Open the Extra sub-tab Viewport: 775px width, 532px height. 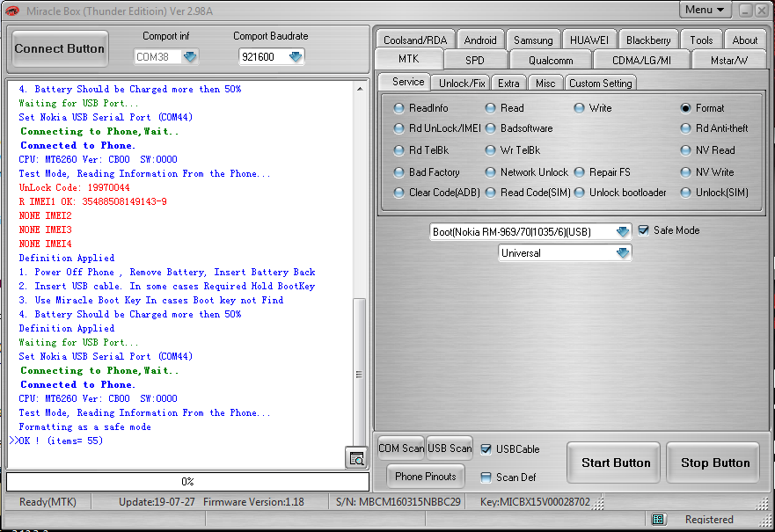click(508, 83)
